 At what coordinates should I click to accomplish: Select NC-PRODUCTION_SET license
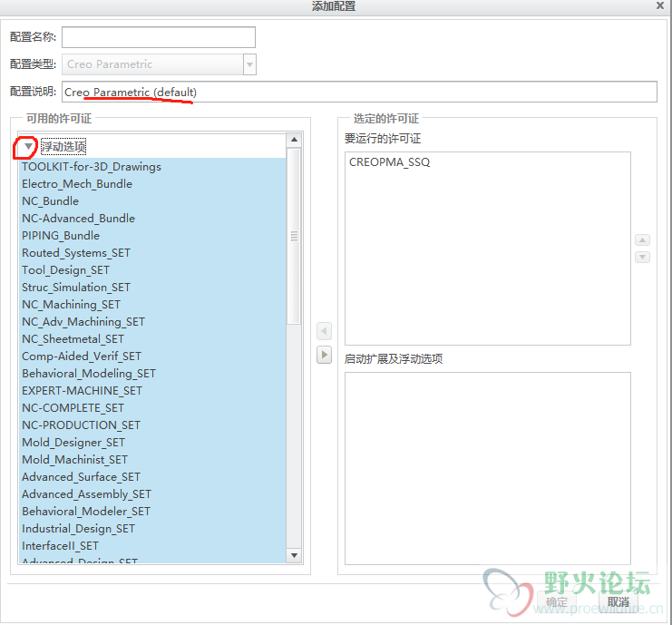[152, 425]
